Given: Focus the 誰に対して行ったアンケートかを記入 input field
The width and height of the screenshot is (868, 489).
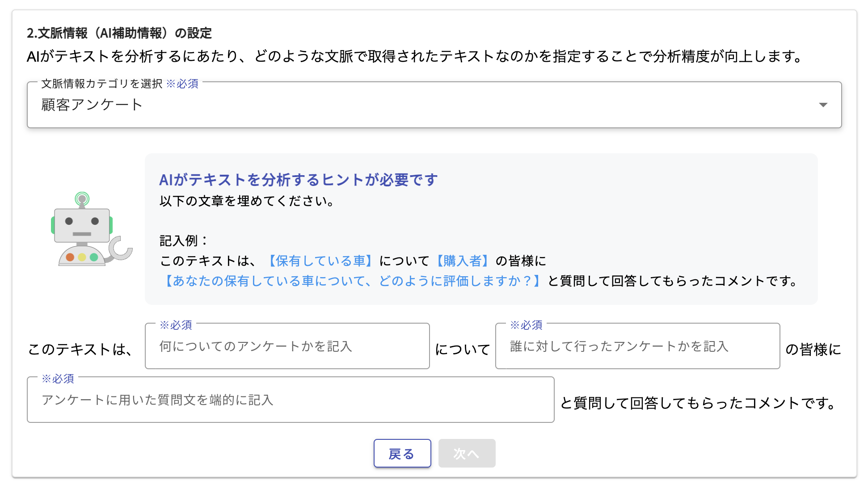Looking at the screenshot, I should [637, 346].
